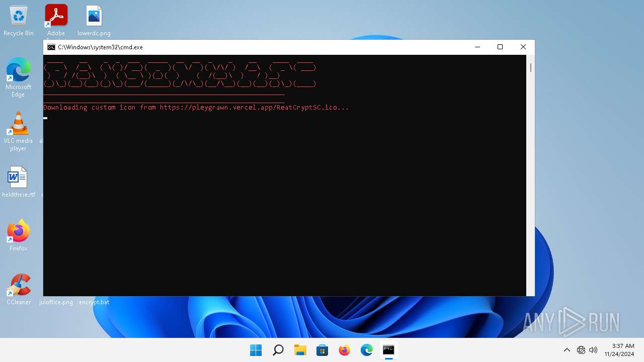Select heldthese.rtf document on desktop
This screenshot has width=644, height=362.
point(19,182)
